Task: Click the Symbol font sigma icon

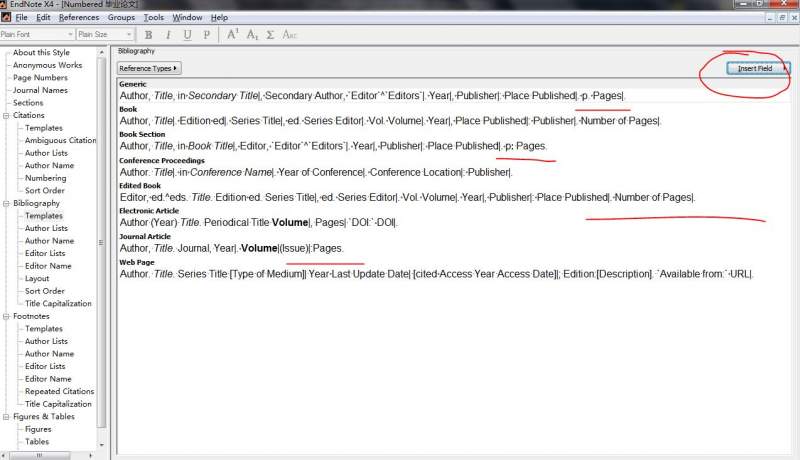Action: pyautogui.click(x=270, y=35)
